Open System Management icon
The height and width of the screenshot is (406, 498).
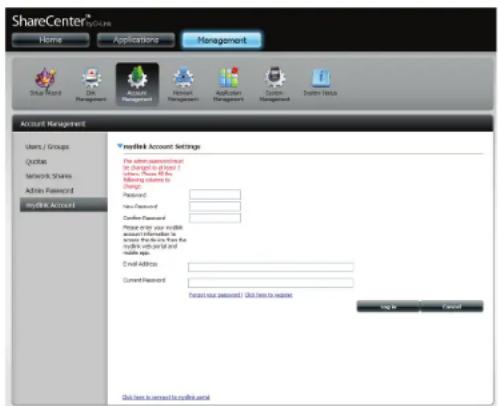pos(275,84)
